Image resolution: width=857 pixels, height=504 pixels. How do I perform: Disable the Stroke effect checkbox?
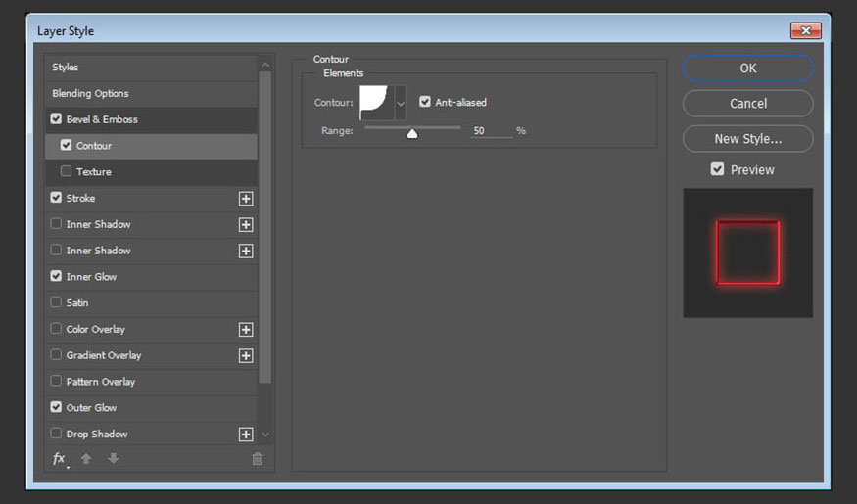coord(56,197)
